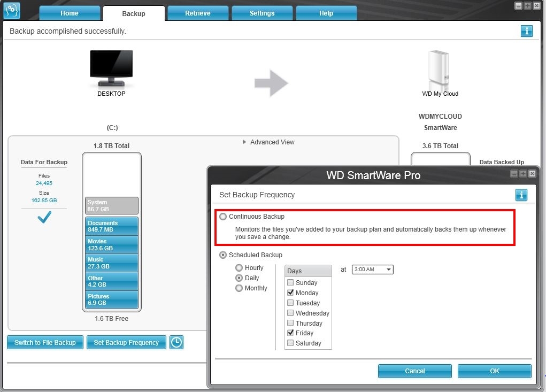Switch to the Backup tab
546x392 pixels.
point(134,13)
